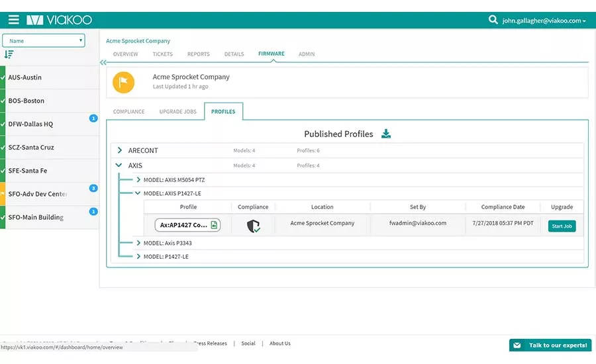
Task: Click Talk to our experts button
Action: click(x=550, y=345)
